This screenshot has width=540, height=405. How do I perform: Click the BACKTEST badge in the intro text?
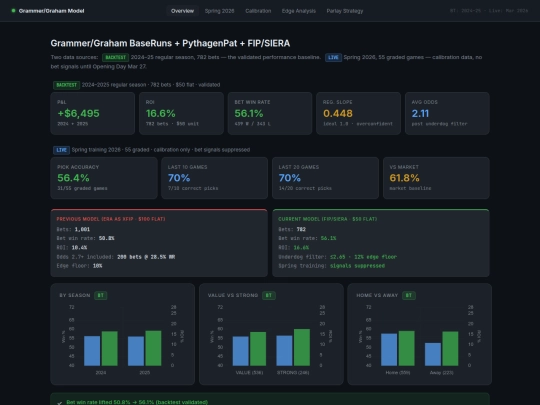click(x=115, y=58)
